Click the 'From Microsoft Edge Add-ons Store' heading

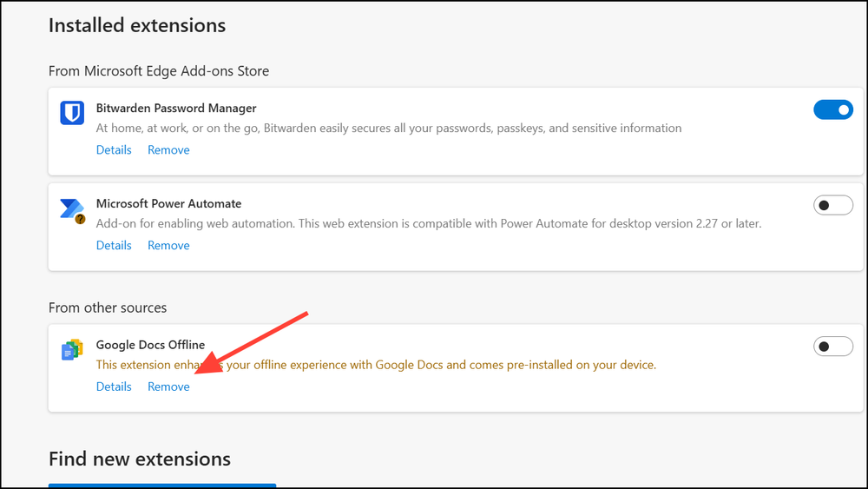pos(159,71)
